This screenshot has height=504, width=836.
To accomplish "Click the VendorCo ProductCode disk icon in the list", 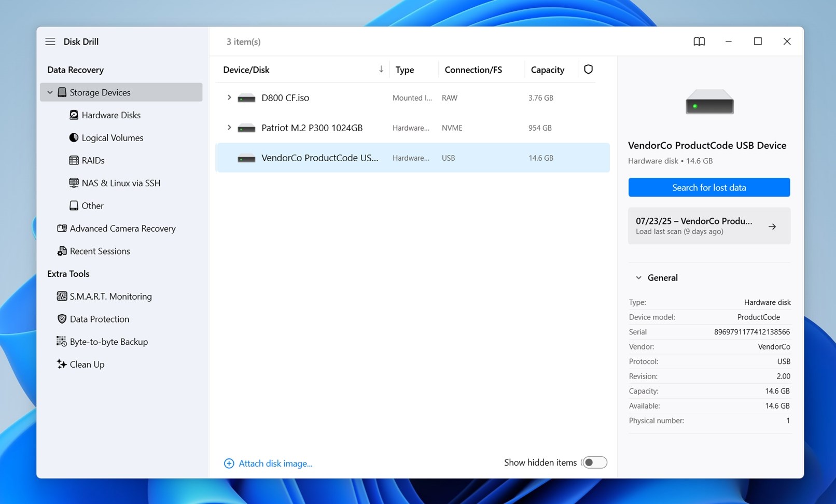I will (x=246, y=158).
